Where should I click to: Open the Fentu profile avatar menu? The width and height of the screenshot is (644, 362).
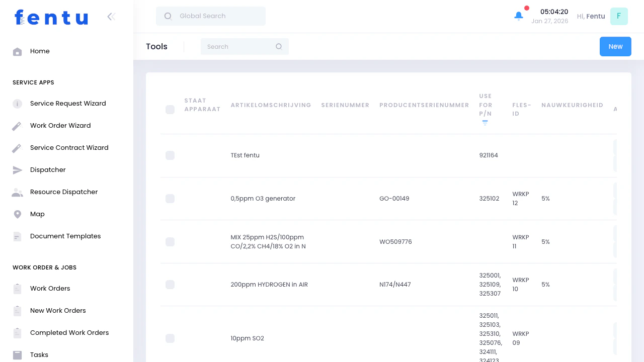tap(619, 16)
